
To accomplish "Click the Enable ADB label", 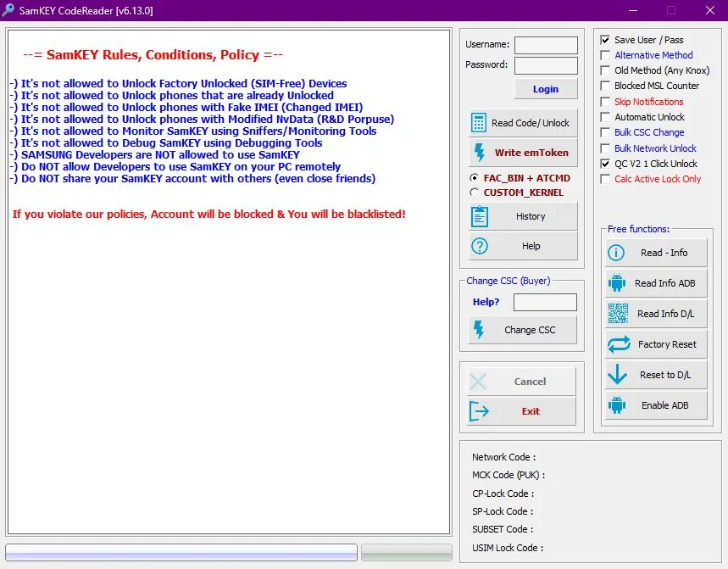I will click(x=664, y=405).
